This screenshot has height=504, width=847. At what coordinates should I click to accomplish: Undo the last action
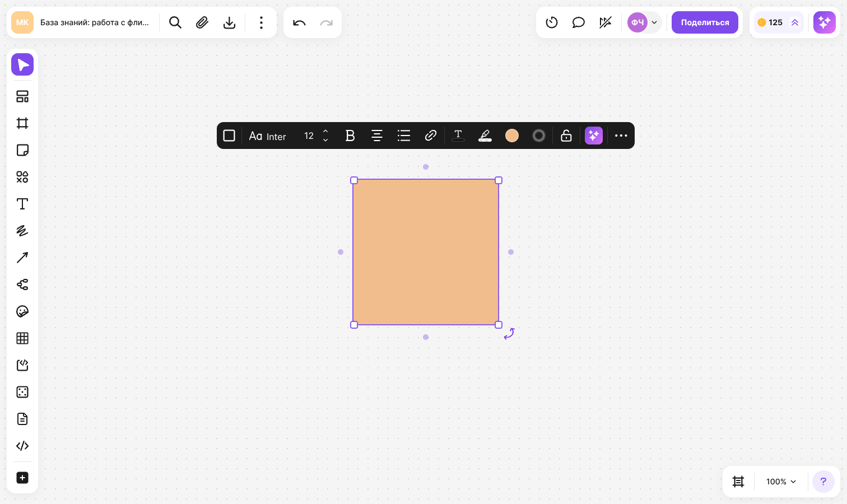point(299,22)
